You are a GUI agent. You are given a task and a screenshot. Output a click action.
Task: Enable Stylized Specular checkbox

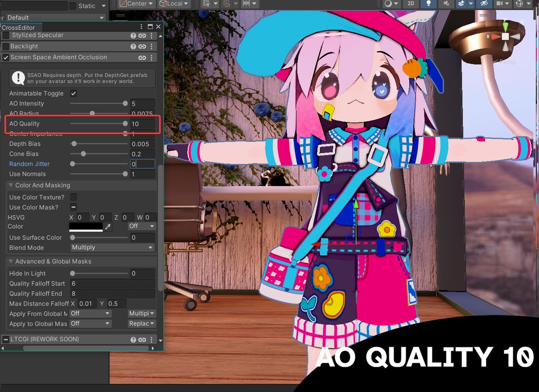[6, 35]
